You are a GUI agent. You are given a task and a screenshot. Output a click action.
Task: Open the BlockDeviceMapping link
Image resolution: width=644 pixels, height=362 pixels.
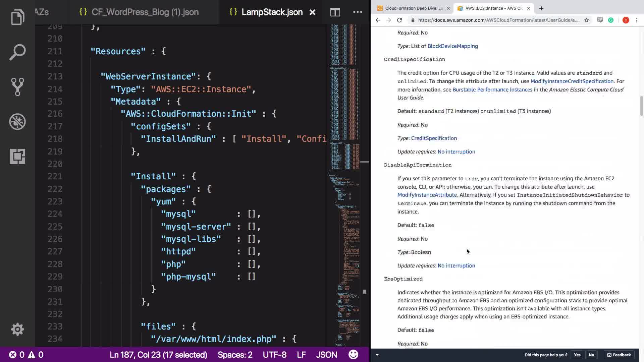452,46
